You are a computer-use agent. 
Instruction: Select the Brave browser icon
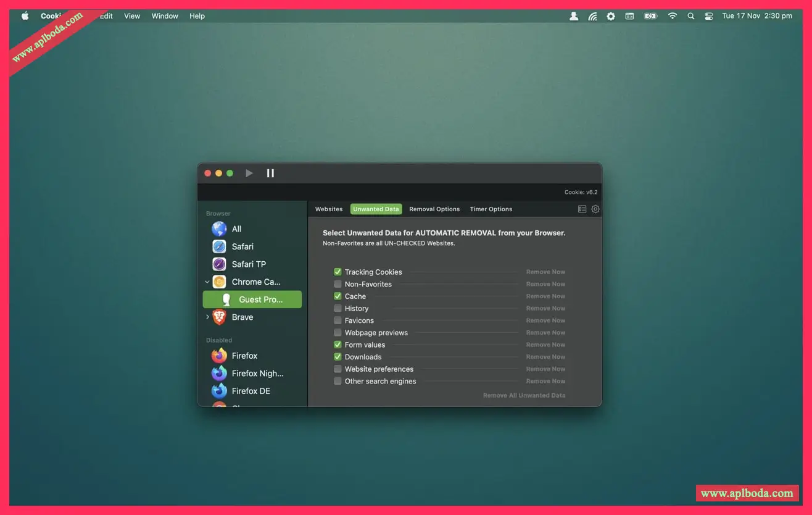click(219, 317)
